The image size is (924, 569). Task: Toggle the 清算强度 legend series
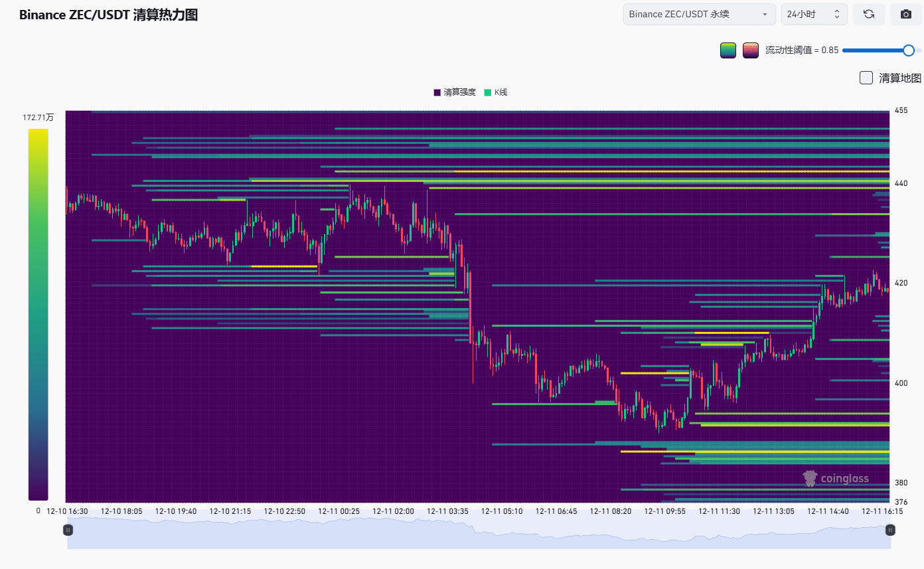point(455,92)
